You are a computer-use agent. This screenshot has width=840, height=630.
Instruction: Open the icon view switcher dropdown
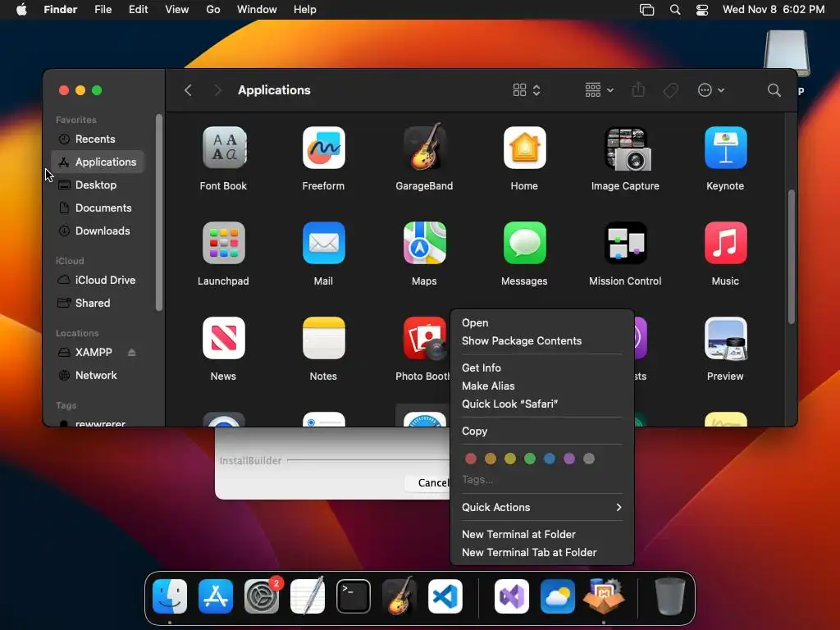527,90
